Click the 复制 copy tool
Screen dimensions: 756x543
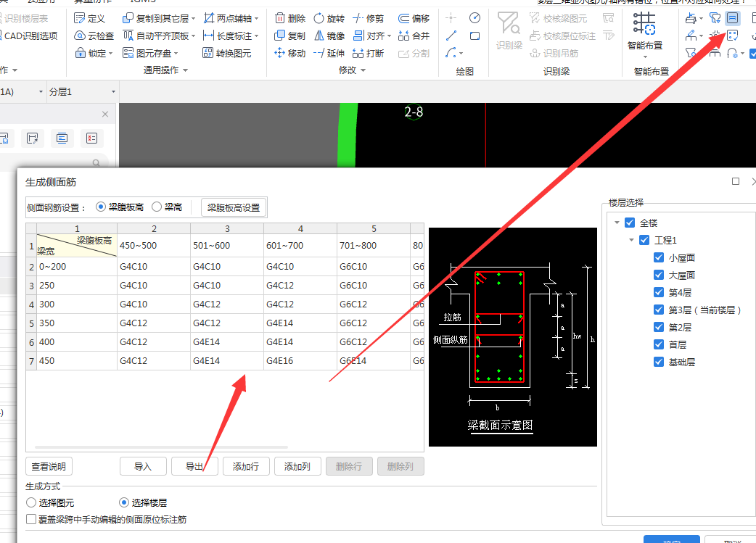[x=289, y=36]
